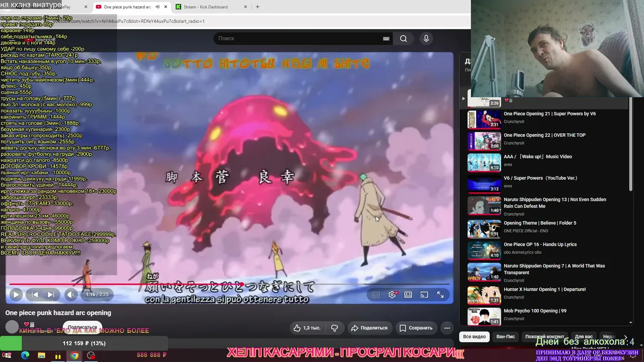Close the Kick Dashboard tab

pos(246,7)
